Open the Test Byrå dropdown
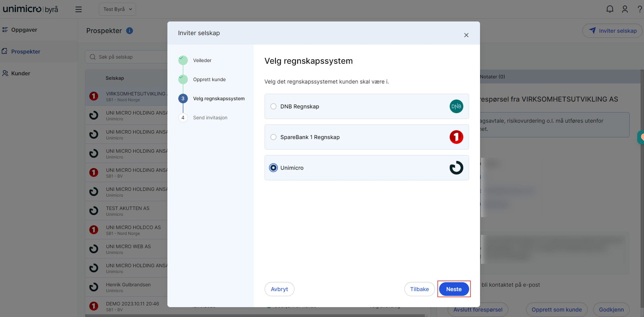 [x=117, y=9]
